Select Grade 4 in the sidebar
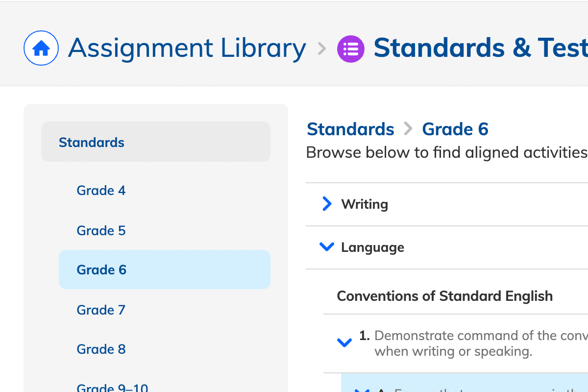The image size is (588, 392). (101, 191)
